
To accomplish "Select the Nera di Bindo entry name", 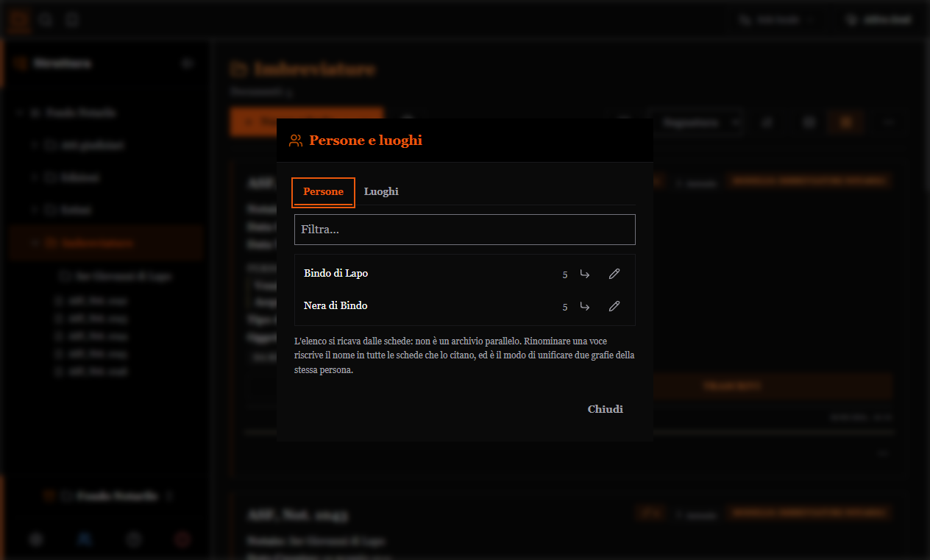I will (336, 305).
